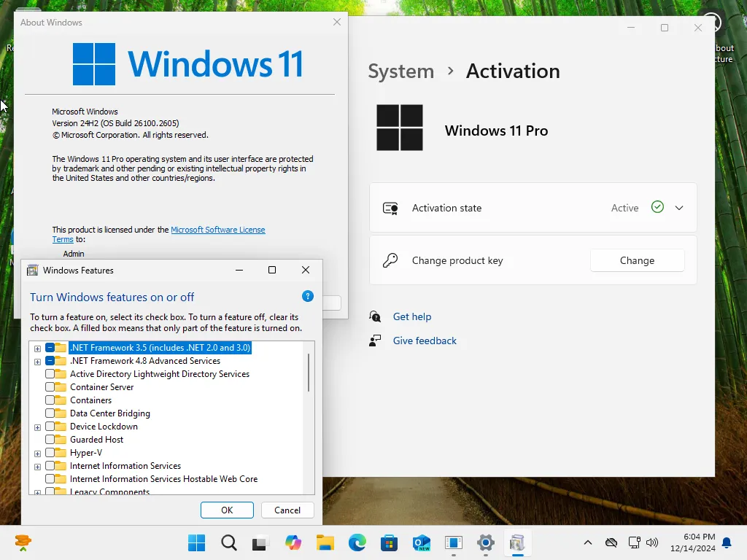Click OK in Windows Features

point(227,510)
